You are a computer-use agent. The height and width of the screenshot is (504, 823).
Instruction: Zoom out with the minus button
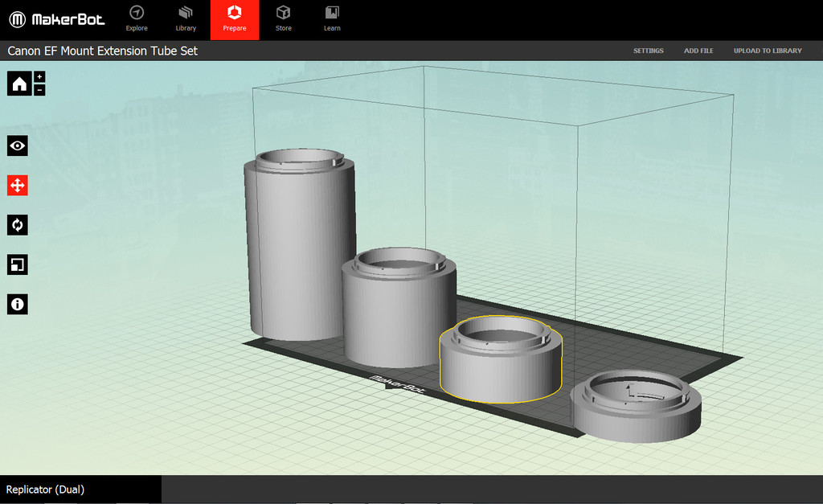point(40,90)
